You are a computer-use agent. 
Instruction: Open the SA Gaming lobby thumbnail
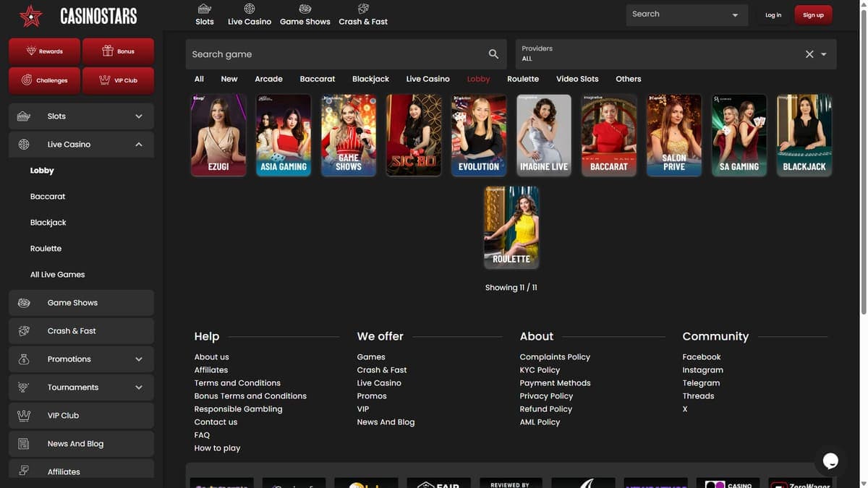pyautogui.click(x=739, y=135)
